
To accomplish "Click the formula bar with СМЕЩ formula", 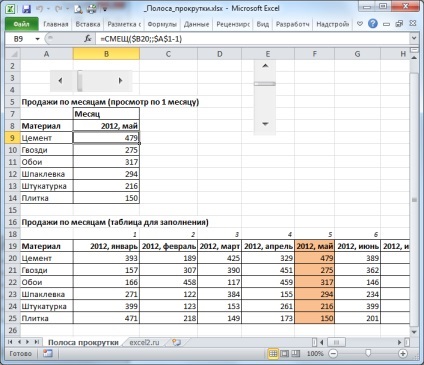I will [253, 39].
